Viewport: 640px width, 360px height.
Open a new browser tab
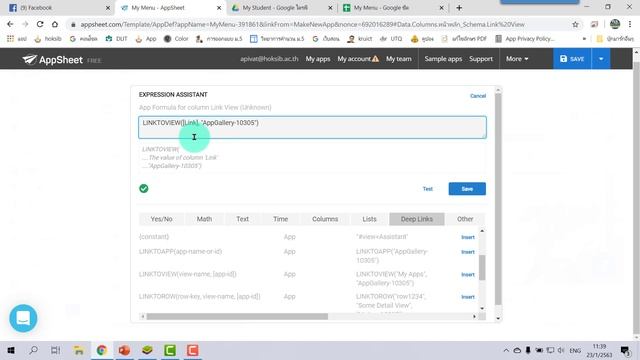[459, 8]
